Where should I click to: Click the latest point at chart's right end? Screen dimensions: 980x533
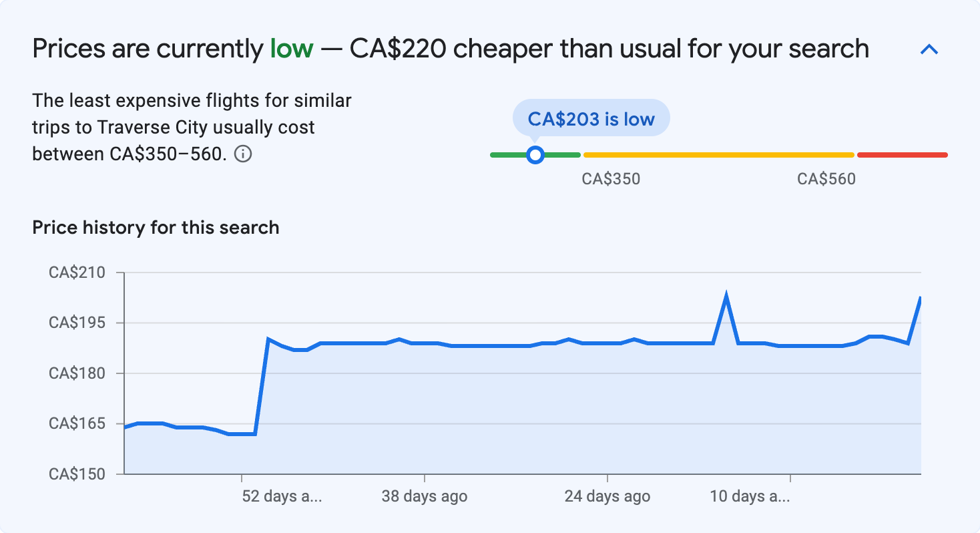pyautogui.click(x=920, y=299)
